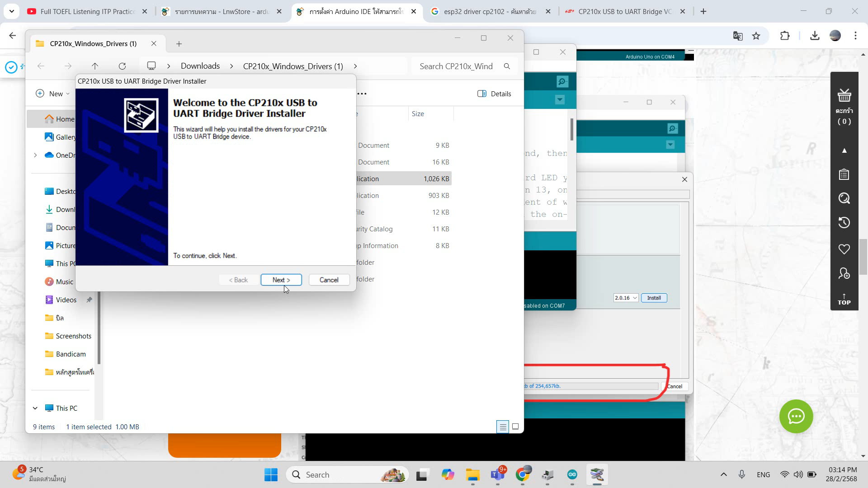
Task: Open Home in Explorer navigation pane
Action: 60,119
